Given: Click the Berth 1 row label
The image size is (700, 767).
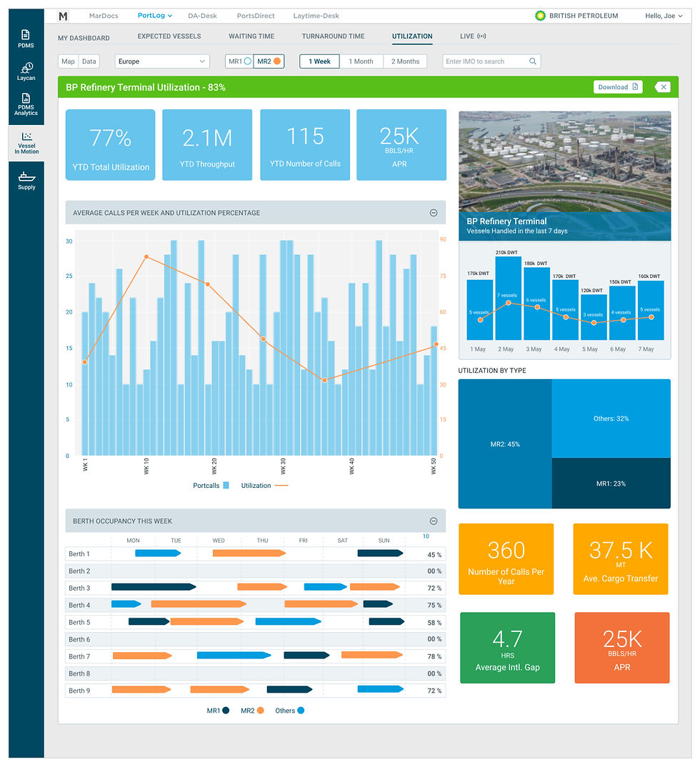Looking at the screenshot, I should [x=79, y=553].
